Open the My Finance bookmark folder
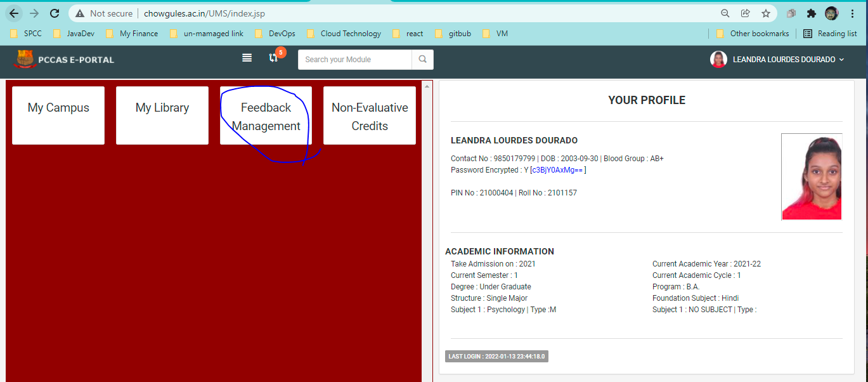The height and width of the screenshot is (382, 868). coord(133,34)
